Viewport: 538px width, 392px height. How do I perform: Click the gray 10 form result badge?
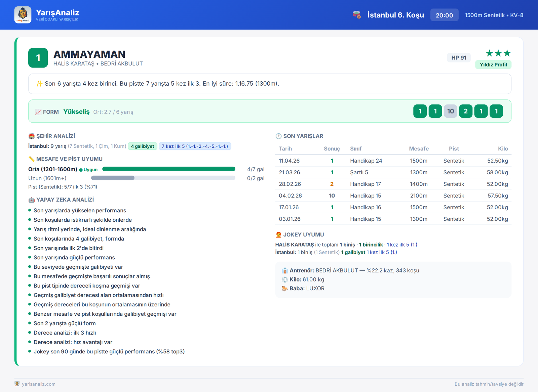(451, 111)
